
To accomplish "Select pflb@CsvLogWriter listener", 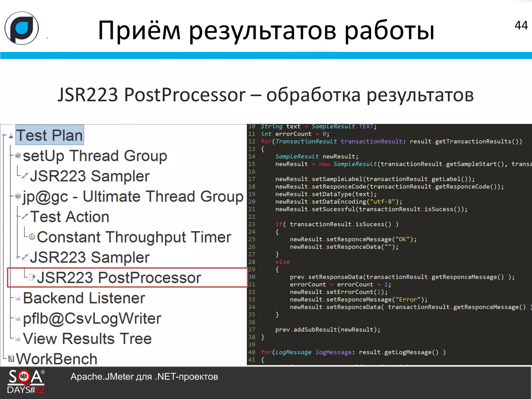I will [92, 318].
